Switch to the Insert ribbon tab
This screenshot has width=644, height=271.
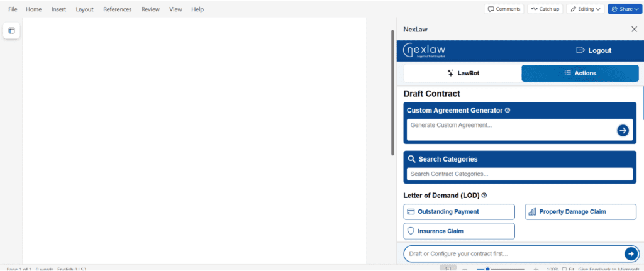point(58,9)
